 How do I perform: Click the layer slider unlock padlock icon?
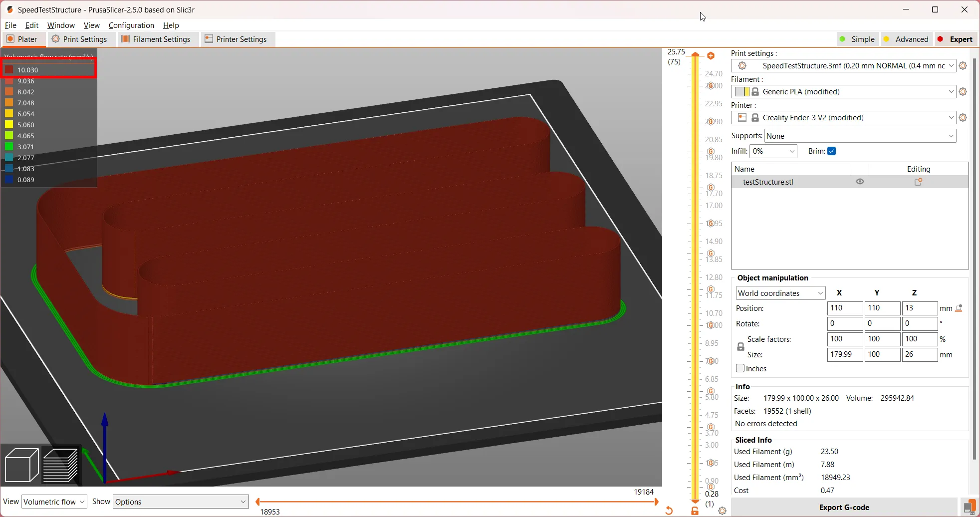click(695, 511)
